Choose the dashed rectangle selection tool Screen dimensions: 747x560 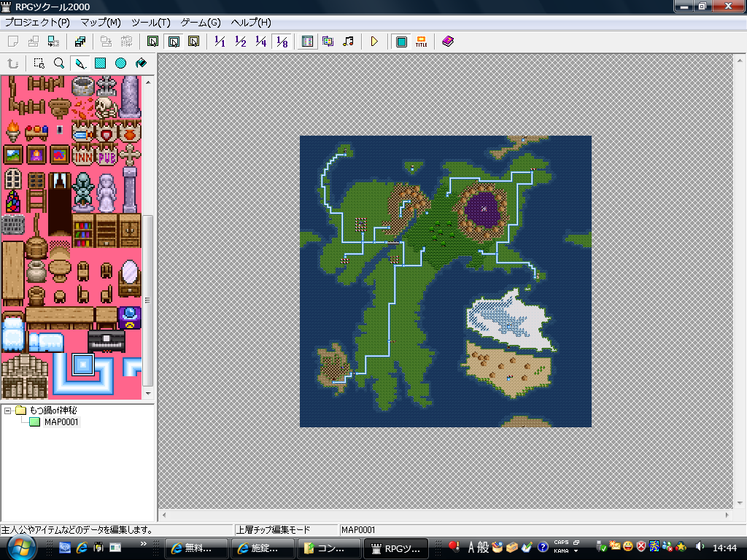pos(39,63)
